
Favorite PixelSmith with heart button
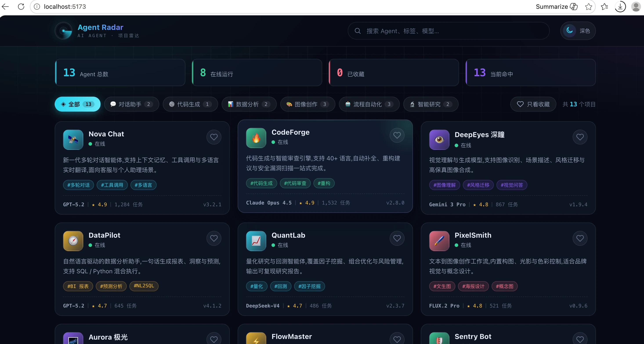click(x=580, y=238)
